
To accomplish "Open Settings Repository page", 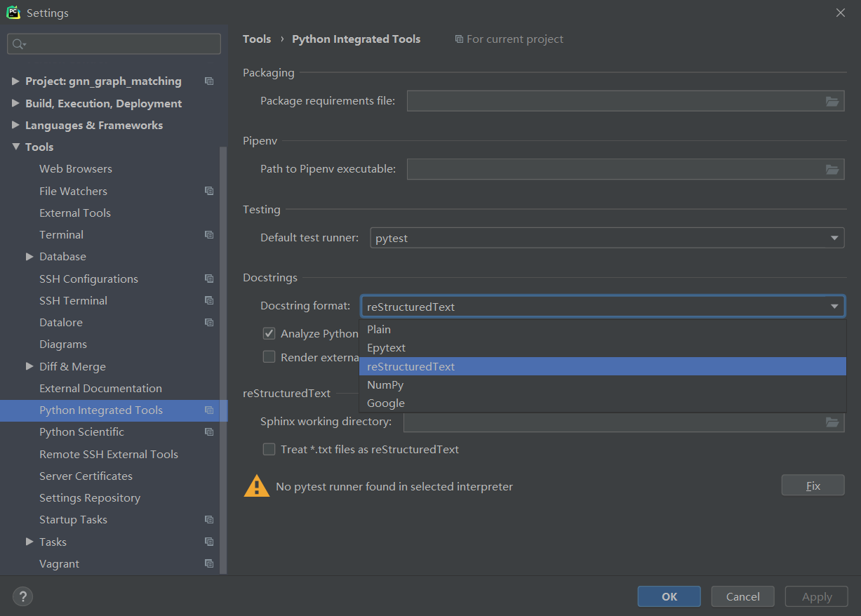I will [90, 497].
